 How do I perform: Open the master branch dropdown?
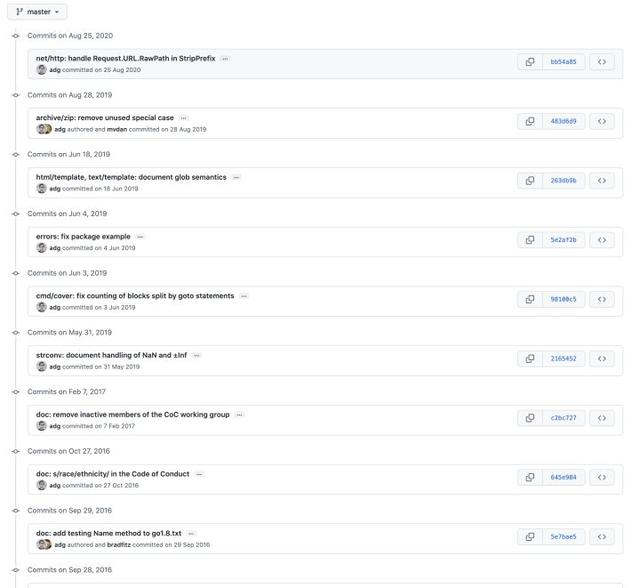tap(37, 12)
